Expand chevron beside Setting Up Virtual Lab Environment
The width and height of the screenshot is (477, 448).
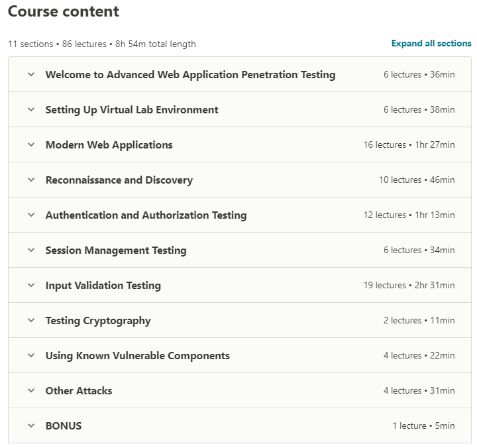click(31, 110)
